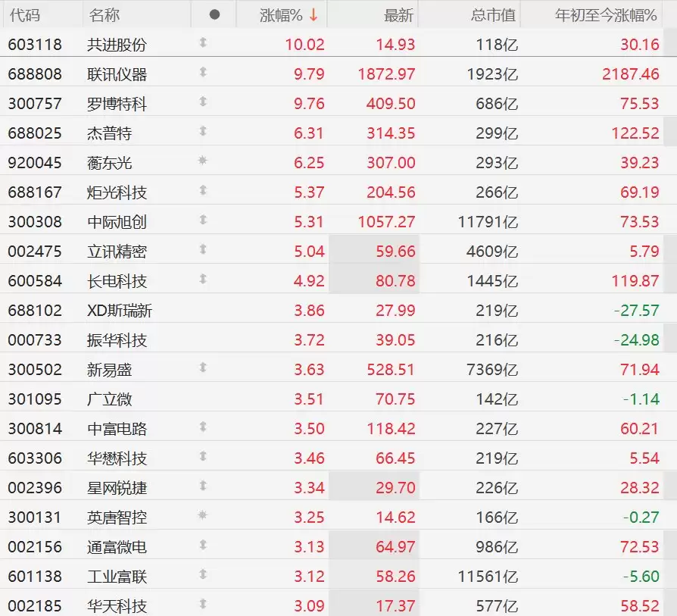Image resolution: width=677 pixels, height=616 pixels.
Task: Select stock name 振华科技
Action: pos(117,340)
